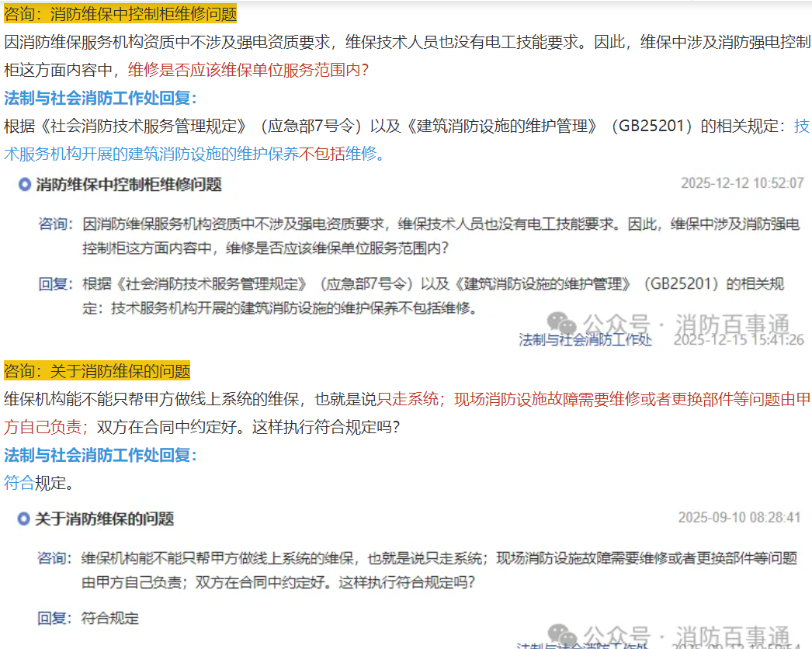Open the bold title 消防维保中控制柜维修问题

click(x=129, y=184)
